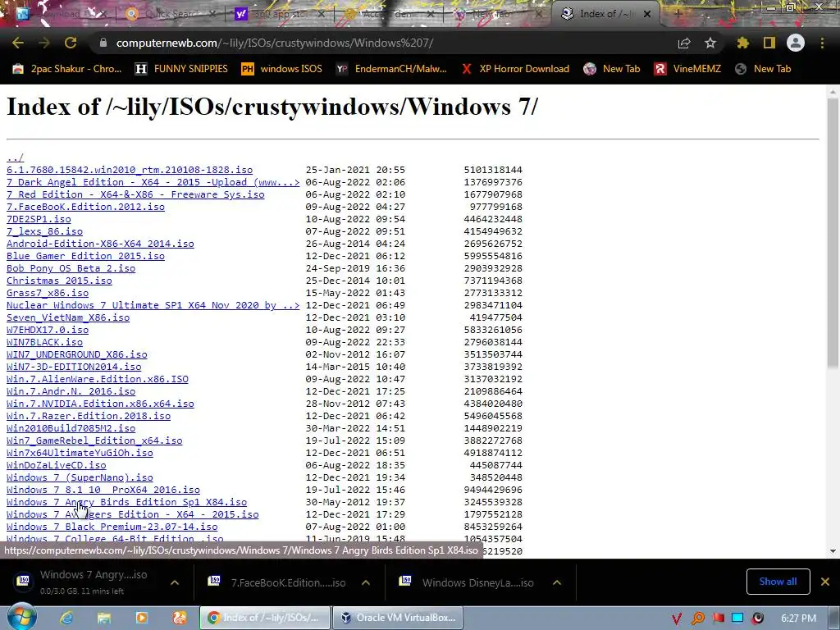
Task: Open Windows 7 (SuperNano).iso link
Action: 80,478
